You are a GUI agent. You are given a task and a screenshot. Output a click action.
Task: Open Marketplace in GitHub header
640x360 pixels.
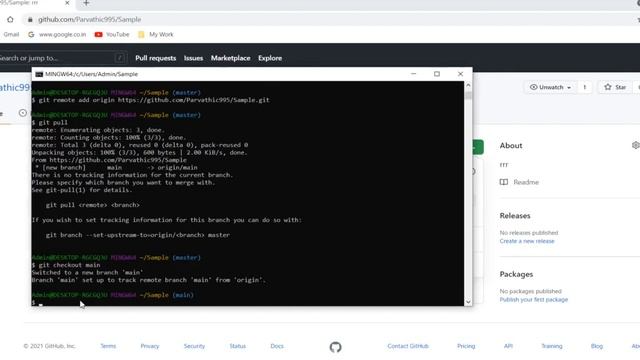231,58
